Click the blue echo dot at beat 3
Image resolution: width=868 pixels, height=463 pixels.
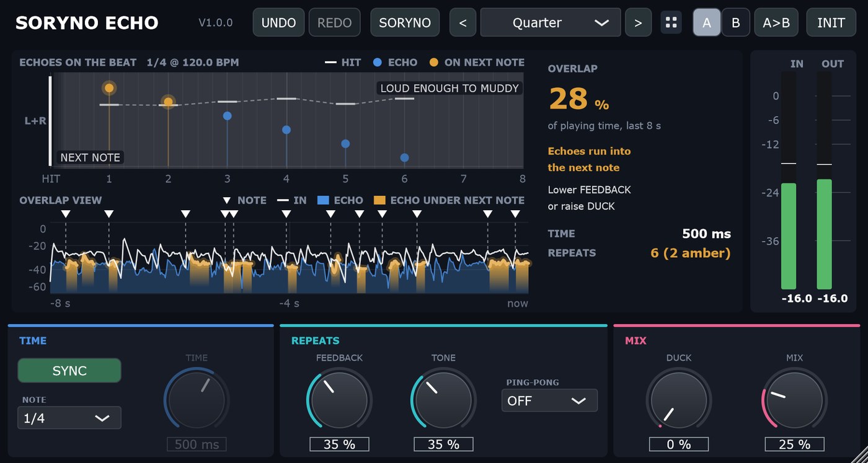pos(228,116)
